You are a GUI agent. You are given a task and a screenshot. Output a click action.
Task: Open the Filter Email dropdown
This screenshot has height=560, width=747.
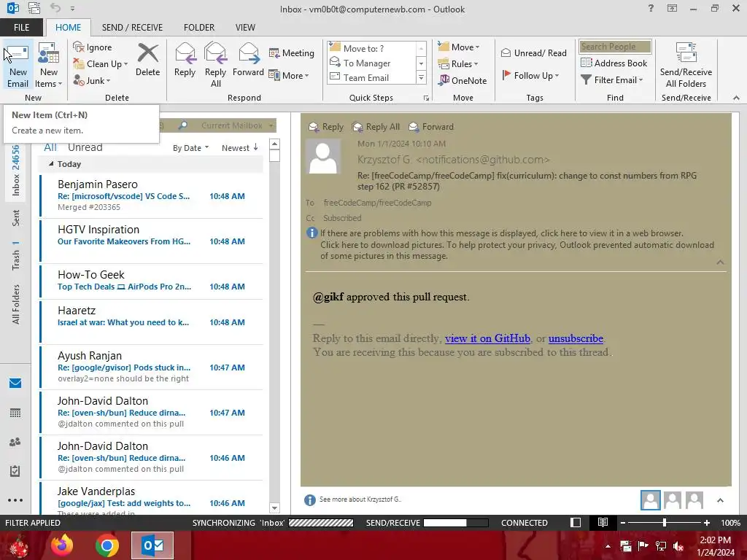tap(612, 80)
